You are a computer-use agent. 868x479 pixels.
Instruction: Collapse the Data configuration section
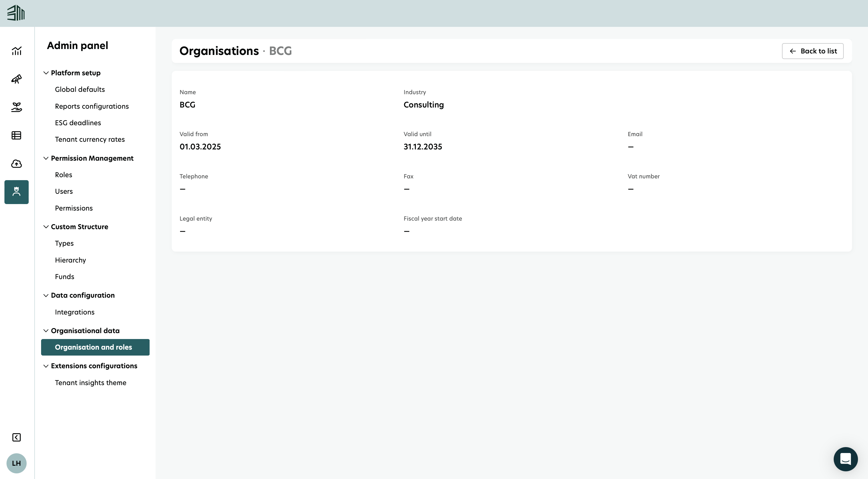click(x=46, y=295)
